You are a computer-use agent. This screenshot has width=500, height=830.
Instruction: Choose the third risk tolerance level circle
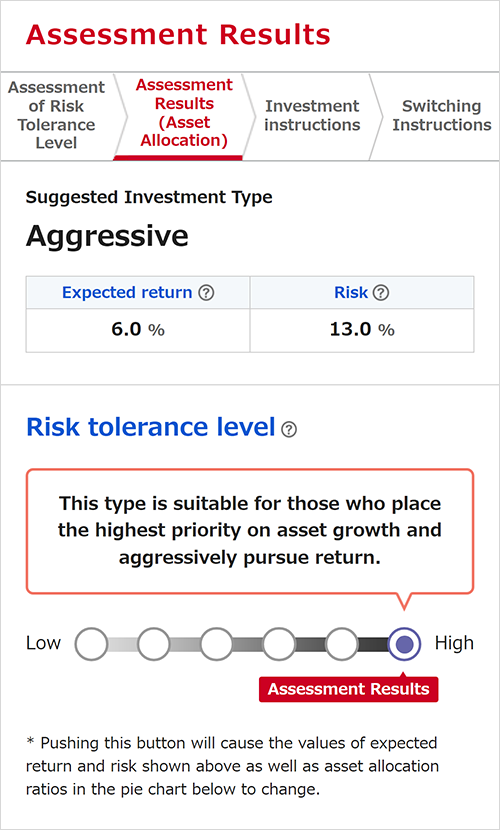point(216,644)
